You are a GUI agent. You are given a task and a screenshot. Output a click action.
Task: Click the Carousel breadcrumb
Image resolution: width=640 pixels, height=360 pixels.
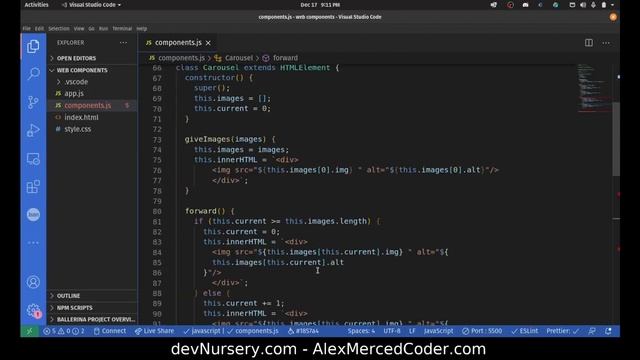click(x=239, y=58)
